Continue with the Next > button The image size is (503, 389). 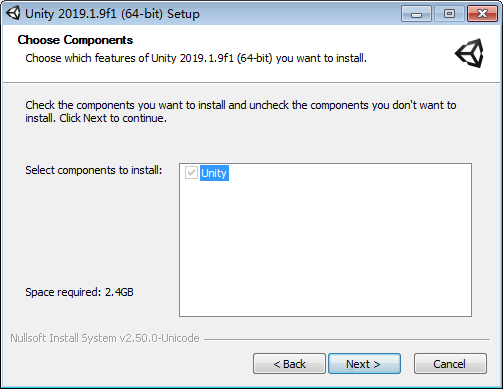click(x=364, y=364)
